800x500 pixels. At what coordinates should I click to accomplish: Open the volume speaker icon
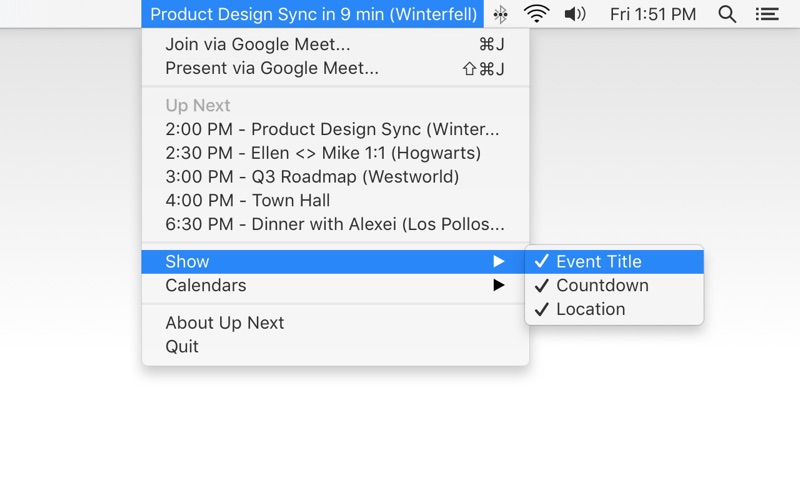(x=575, y=14)
